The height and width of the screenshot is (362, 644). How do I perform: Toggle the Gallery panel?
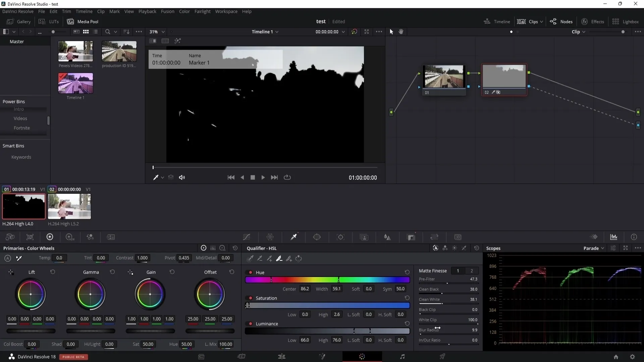19,21
